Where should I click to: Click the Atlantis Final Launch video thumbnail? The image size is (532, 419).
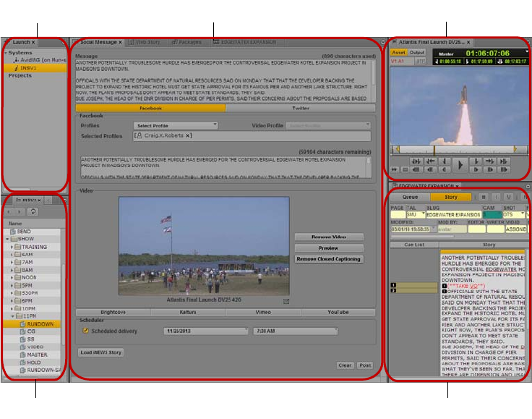(203, 247)
